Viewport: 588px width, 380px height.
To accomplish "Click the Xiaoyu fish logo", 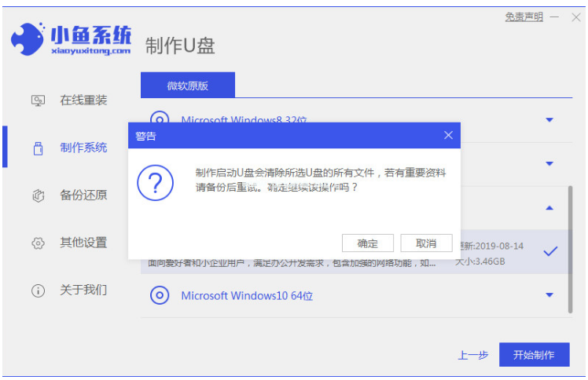I will 29,39.
